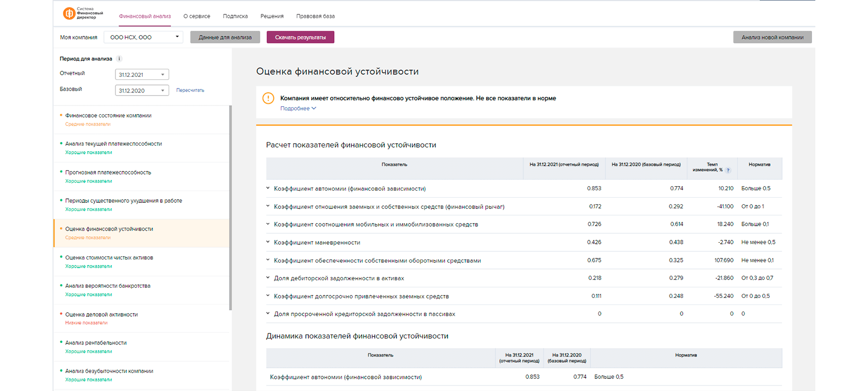
Task: Click the orange warning exclamation icon
Action: [268, 98]
